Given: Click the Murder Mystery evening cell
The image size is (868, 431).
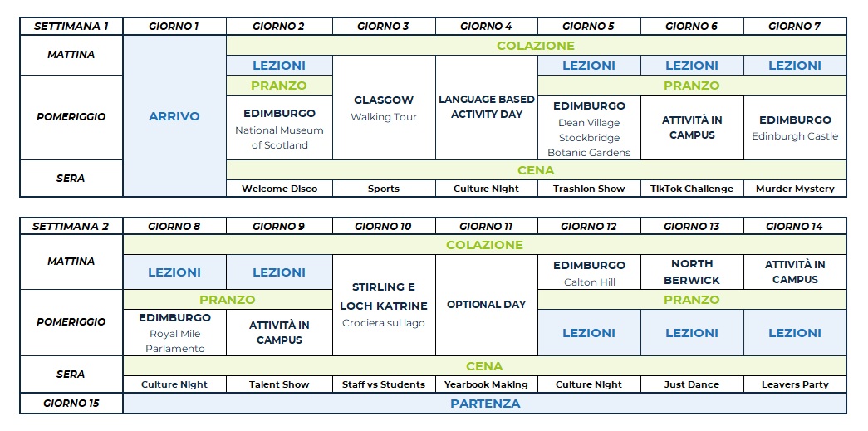Looking at the screenshot, I should click(x=795, y=189).
